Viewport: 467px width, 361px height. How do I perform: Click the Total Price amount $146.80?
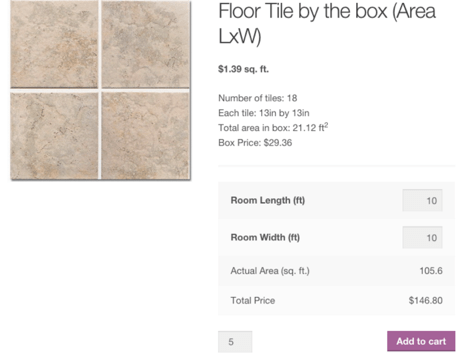(426, 300)
